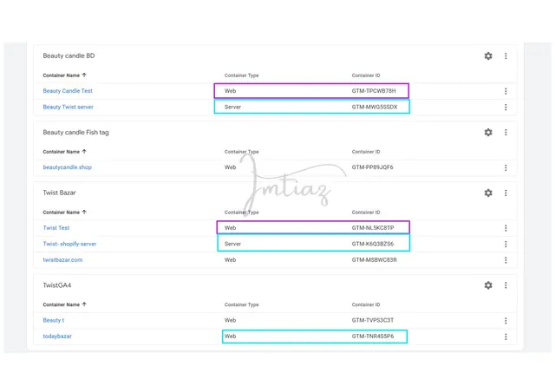
Task: Click the Twist Bazar account title
Action: pos(59,193)
